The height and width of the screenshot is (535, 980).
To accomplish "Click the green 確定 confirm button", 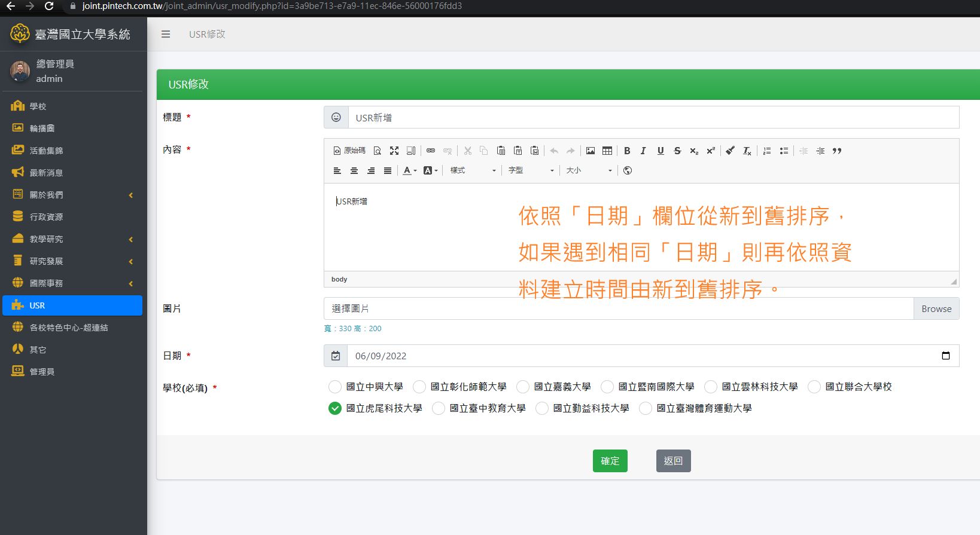I will (x=610, y=461).
